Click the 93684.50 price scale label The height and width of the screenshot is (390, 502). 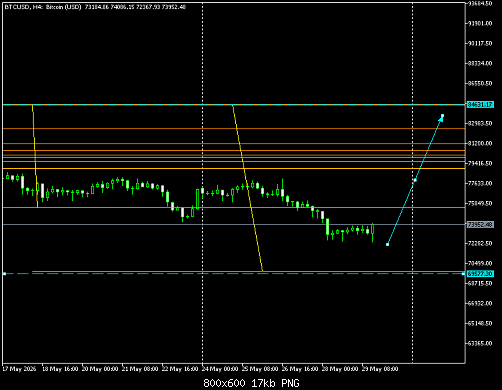coord(480,3)
